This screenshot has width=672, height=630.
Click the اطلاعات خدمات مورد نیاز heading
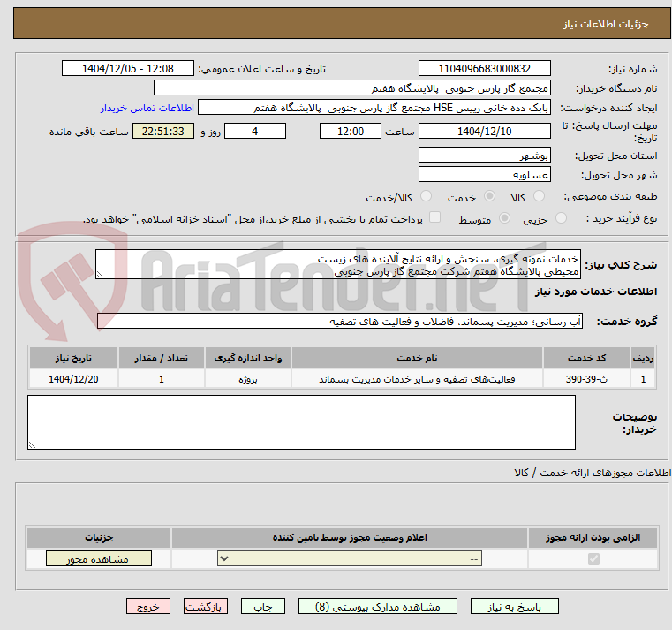(x=596, y=292)
